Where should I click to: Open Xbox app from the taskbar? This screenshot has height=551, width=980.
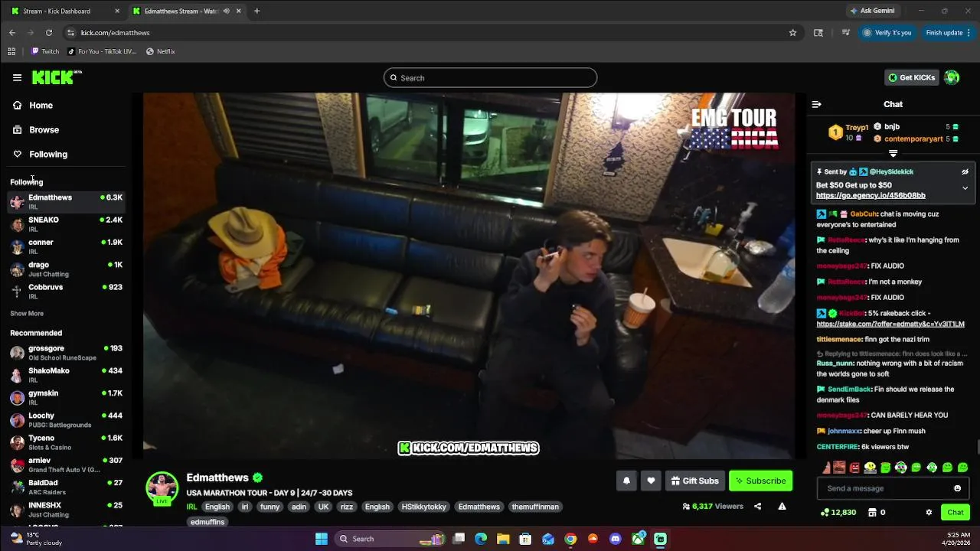638,539
